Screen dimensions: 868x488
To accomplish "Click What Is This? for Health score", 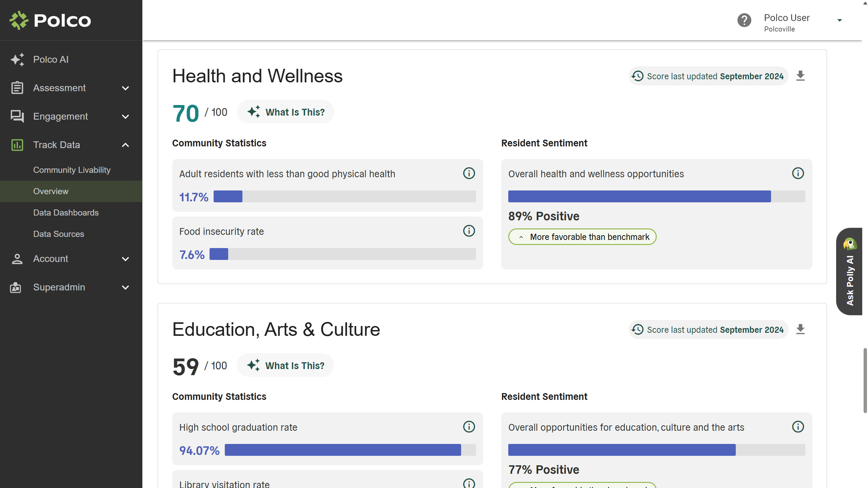I will click(x=285, y=112).
